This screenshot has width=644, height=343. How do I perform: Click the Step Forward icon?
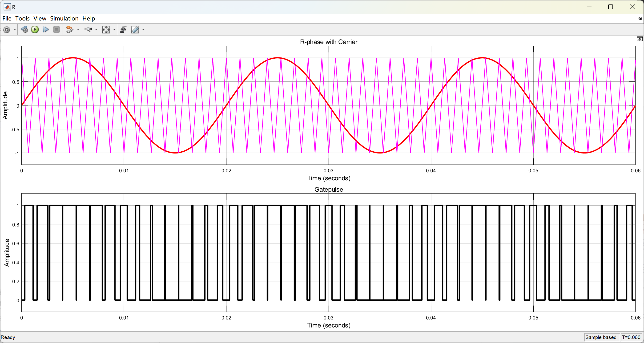[x=45, y=30]
